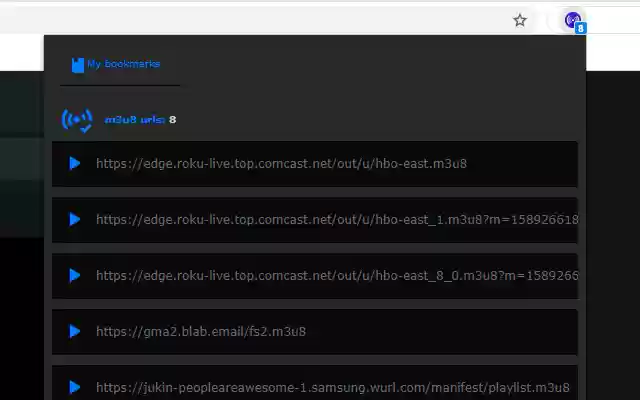Open the My bookmarks tab

[116, 64]
